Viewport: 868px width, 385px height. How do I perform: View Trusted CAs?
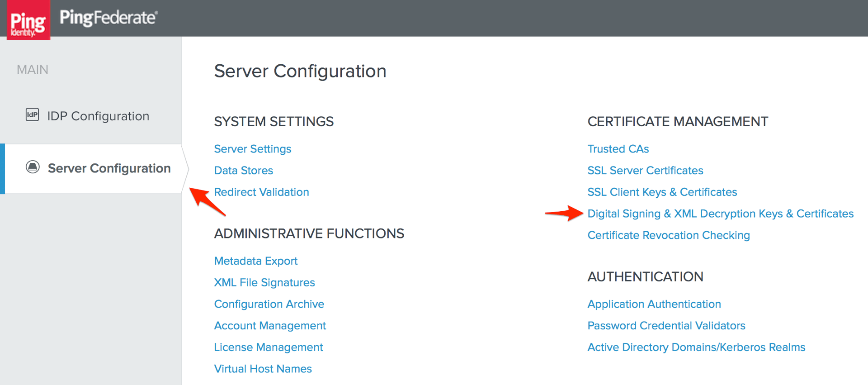[x=618, y=149]
